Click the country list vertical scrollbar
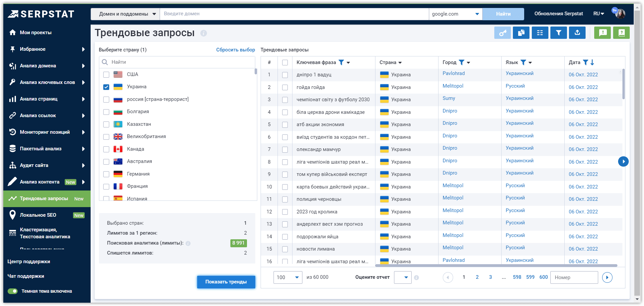Screen dimensions: 644x306 [256, 71]
